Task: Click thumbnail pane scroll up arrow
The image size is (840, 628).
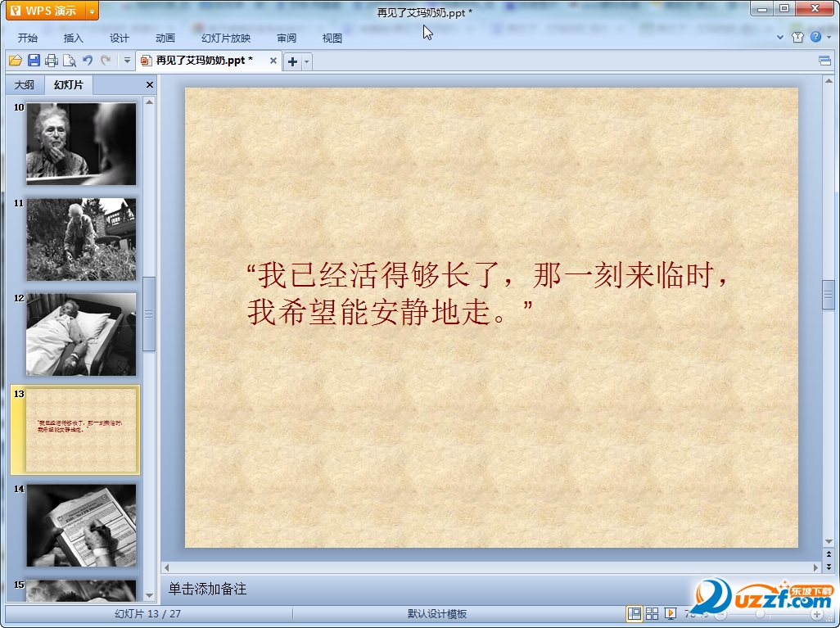Action: [x=150, y=102]
